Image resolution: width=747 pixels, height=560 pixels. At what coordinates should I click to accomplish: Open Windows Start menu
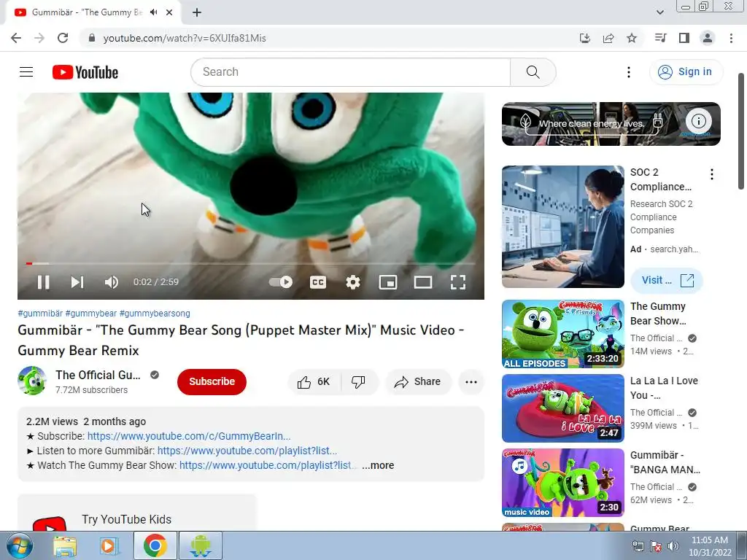coord(20,545)
